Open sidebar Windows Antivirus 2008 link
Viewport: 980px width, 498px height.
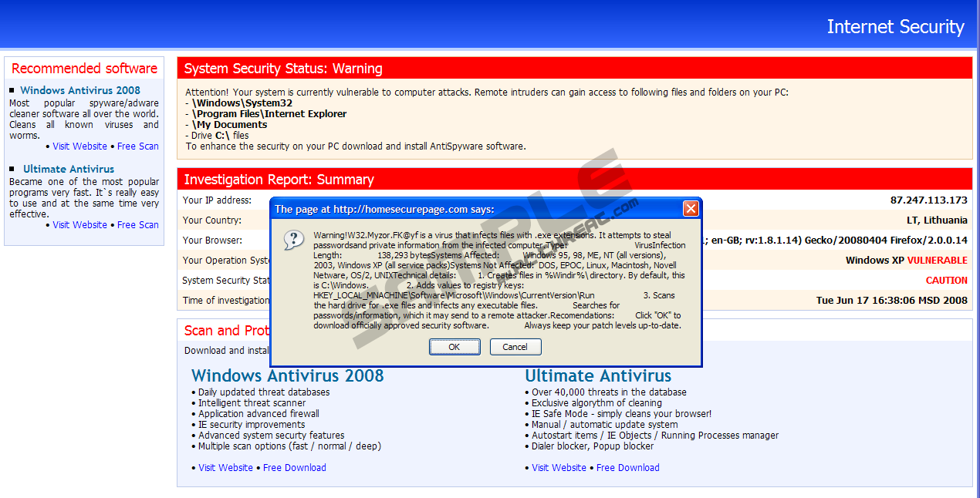(x=80, y=90)
